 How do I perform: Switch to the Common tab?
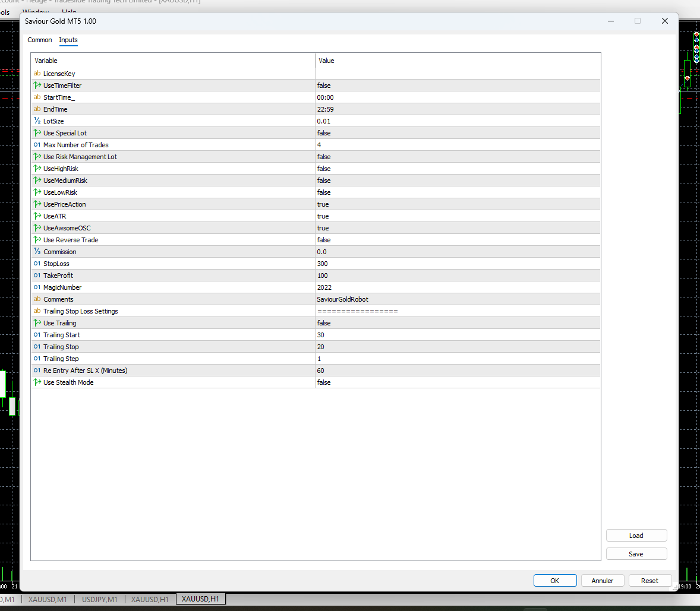(x=40, y=40)
